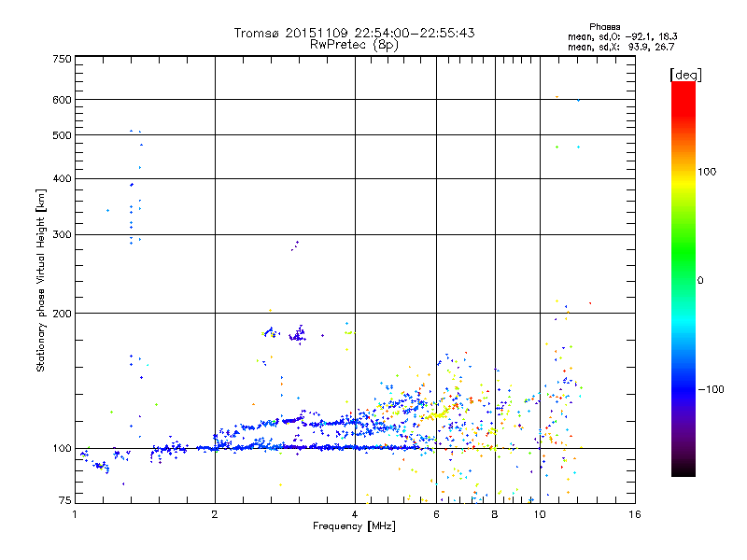The height and width of the screenshot is (560, 747).
Task: Click the x-axis tick label '6'
Action: point(436,514)
